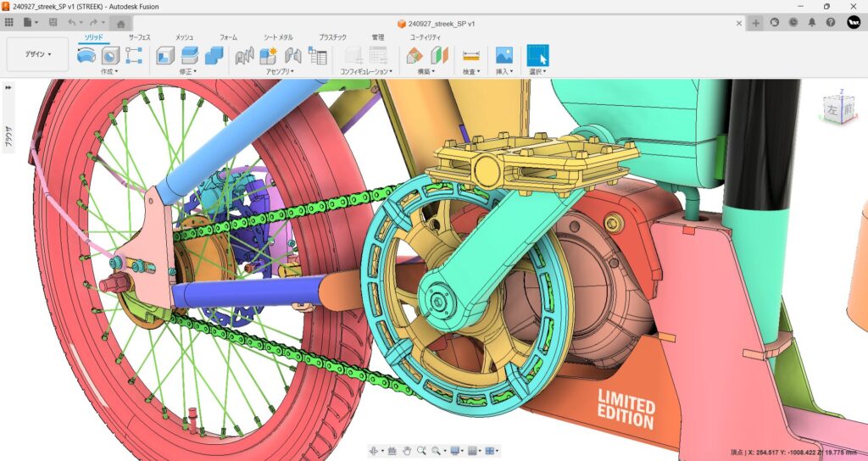Open the File icon dropdown arrow
Viewport: 868px width, 461px height.
click(36, 23)
